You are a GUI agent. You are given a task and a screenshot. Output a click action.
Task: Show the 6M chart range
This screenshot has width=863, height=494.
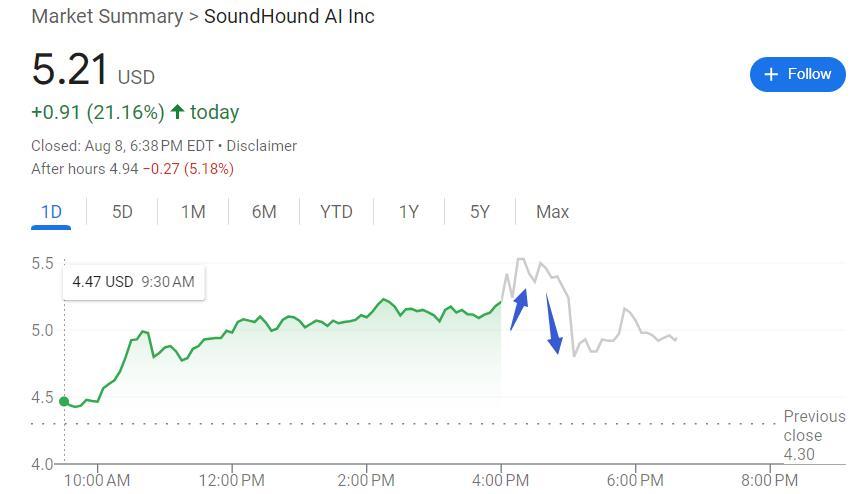(264, 212)
